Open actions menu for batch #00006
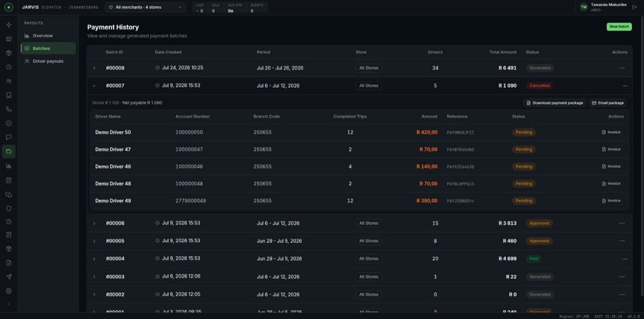Image resolution: width=644 pixels, height=319 pixels. point(622,223)
